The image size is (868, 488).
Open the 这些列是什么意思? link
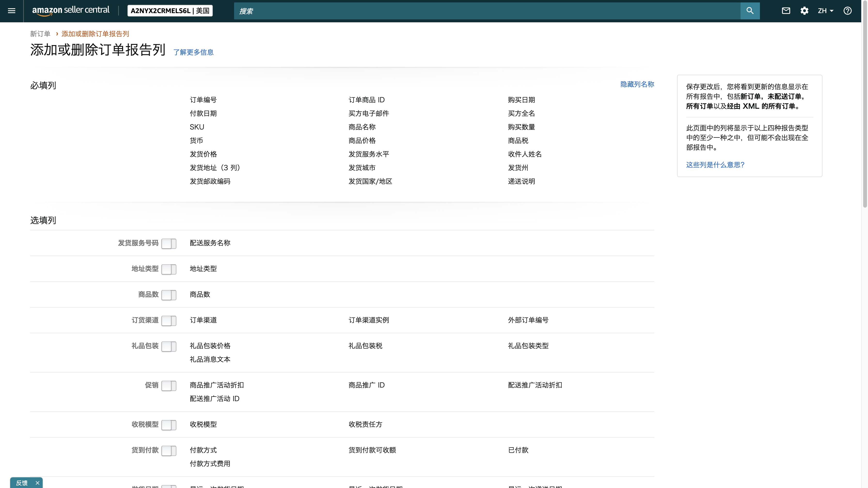pyautogui.click(x=715, y=165)
